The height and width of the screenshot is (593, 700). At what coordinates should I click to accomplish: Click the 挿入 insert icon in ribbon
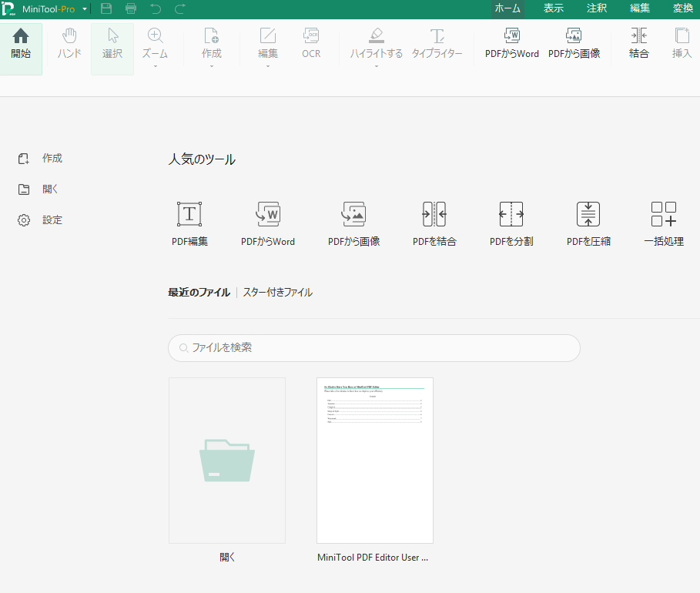682,44
